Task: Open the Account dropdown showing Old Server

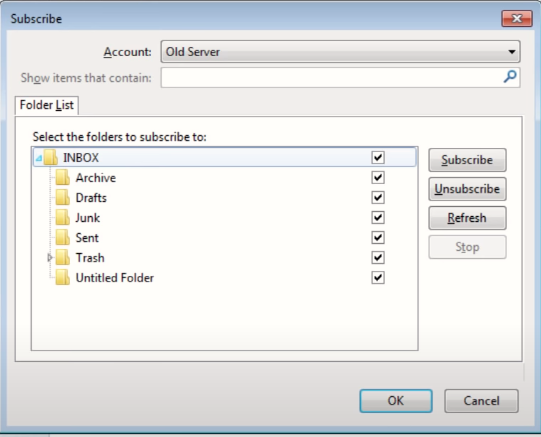Action: (x=340, y=52)
